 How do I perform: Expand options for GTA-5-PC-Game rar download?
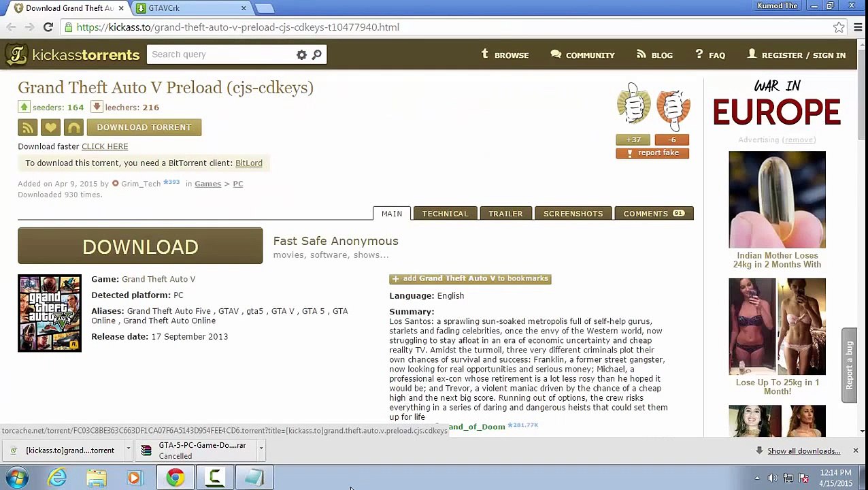click(x=261, y=449)
